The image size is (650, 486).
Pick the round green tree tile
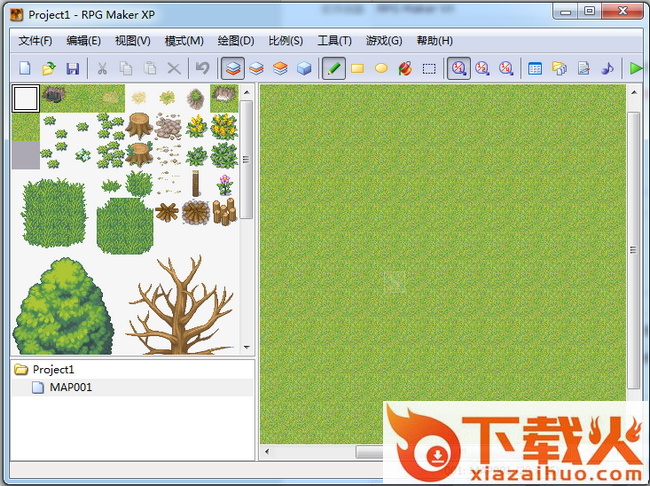pyautogui.click(x=63, y=306)
